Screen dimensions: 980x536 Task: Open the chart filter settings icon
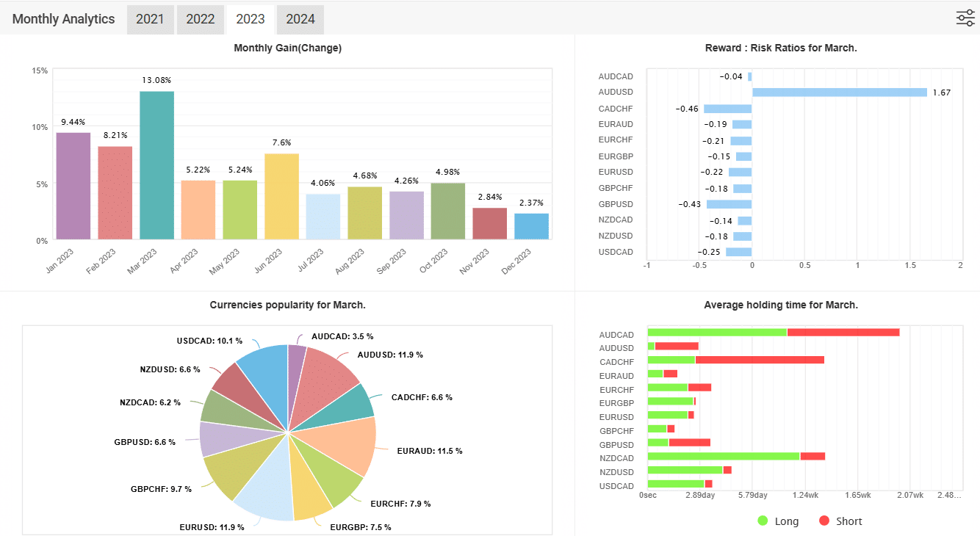tap(965, 18)
